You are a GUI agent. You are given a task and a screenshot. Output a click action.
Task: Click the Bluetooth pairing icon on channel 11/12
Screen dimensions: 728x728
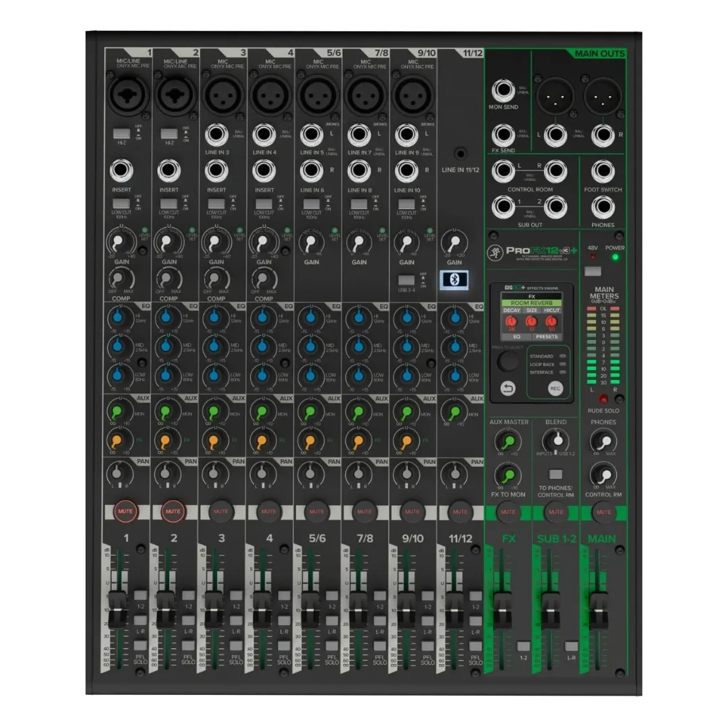454,278
